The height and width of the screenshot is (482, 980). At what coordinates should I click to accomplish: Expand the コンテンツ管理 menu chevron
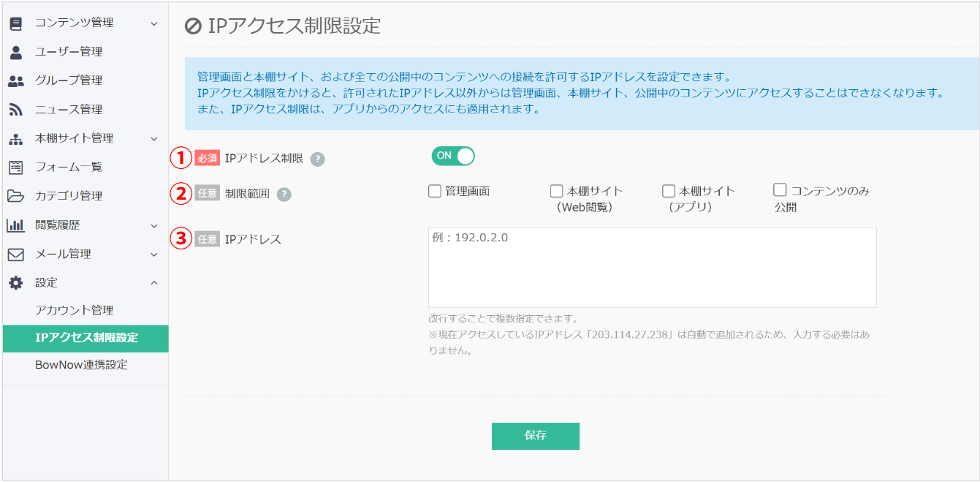pyautogui.click(x=155, y=23)
